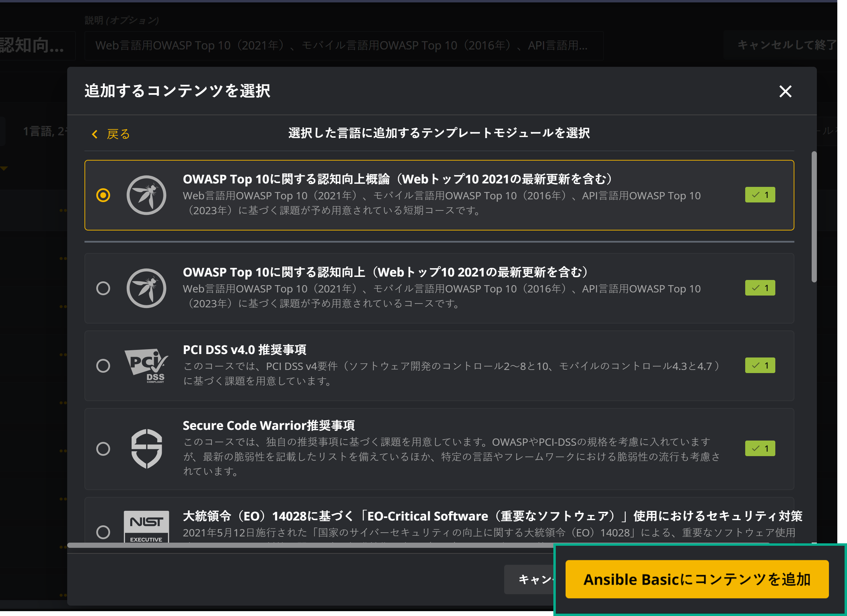The width and height of the screenshot is (847, 616).
Task: Click title PCI DSS v4.0 推奨事項
Action: point(244,350)
